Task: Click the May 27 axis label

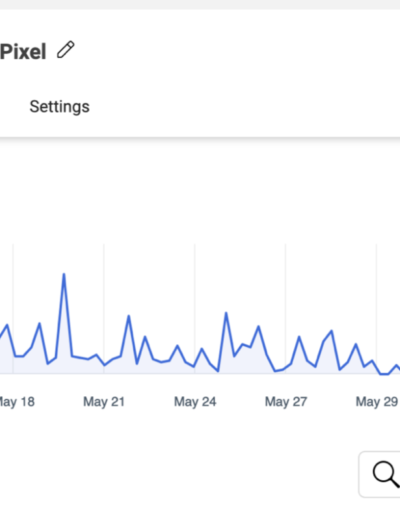Action: point(286,402)
